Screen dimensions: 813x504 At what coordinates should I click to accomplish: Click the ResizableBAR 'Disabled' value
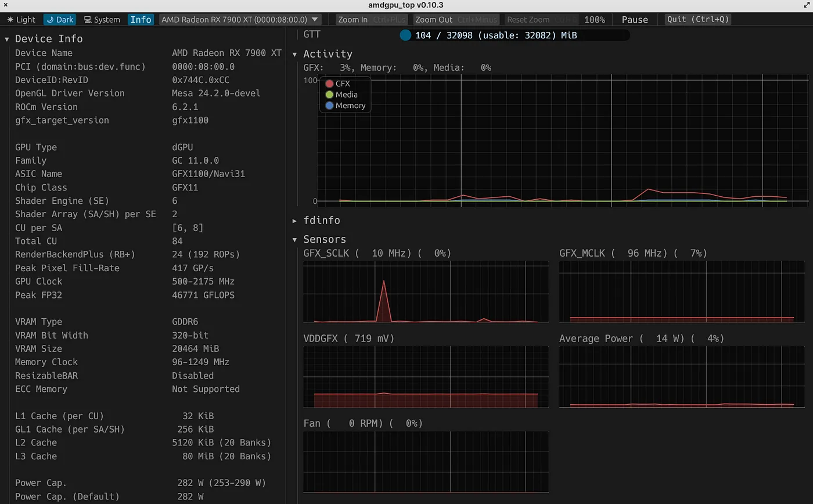pos(193,376)
